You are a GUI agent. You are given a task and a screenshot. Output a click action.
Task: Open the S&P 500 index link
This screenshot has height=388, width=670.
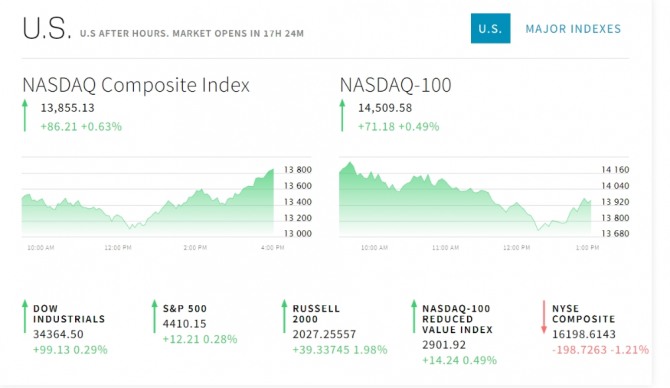tap(185, 309)
